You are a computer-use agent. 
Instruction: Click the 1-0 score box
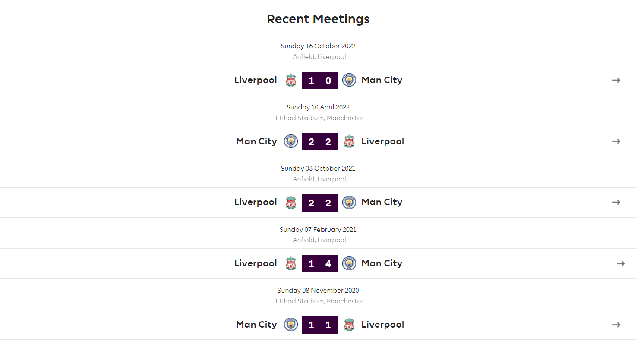tap(320, 81)
